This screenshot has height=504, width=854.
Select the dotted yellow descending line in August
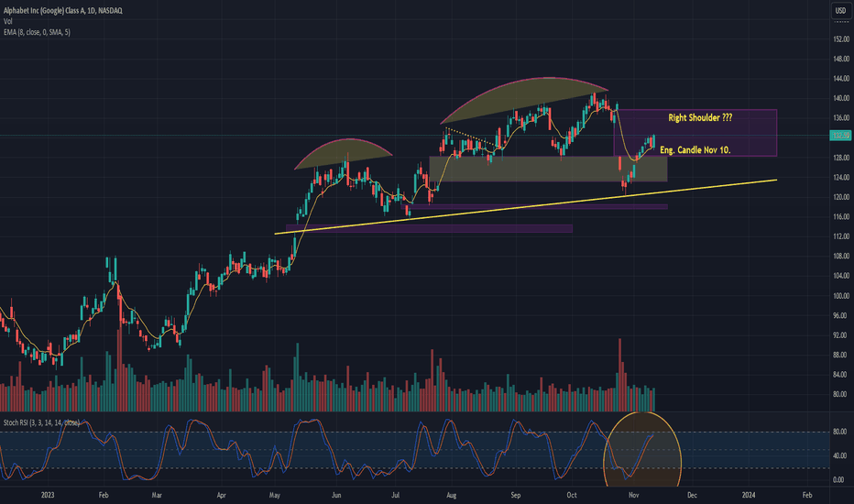[472, 137]
